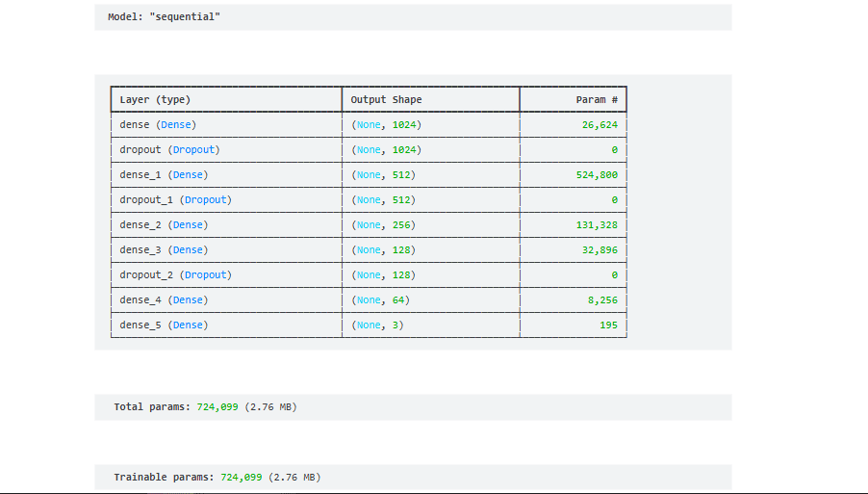Select output shape (None, 64)
This screenshot has height=494, width=868.
pyautogui.click(x=380, y=299)
